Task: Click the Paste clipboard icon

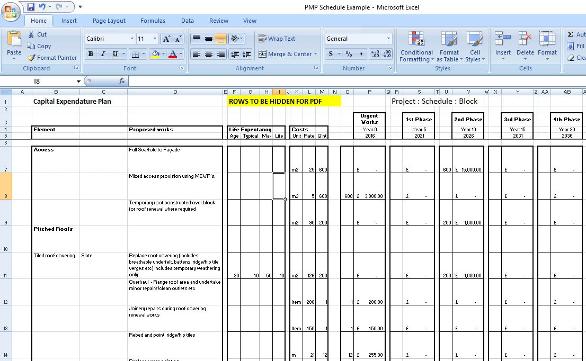Action: [x=14, y=44]
